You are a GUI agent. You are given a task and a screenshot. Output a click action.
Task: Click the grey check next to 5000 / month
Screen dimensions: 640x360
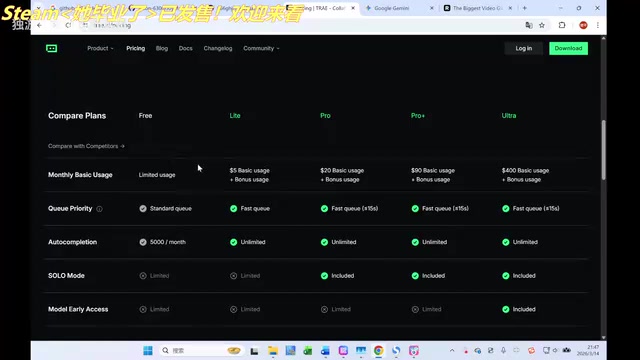point(143,242)
